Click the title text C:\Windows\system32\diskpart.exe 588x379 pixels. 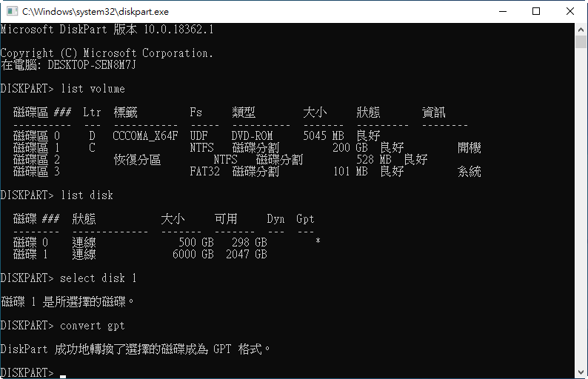pyautogui.click(x=96, y=12)
